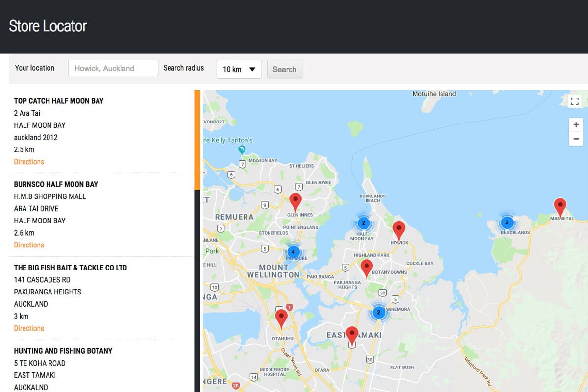Click the MOUNT WELLINGTON map label
The image size is (588, 392).
tap(274, 271)
